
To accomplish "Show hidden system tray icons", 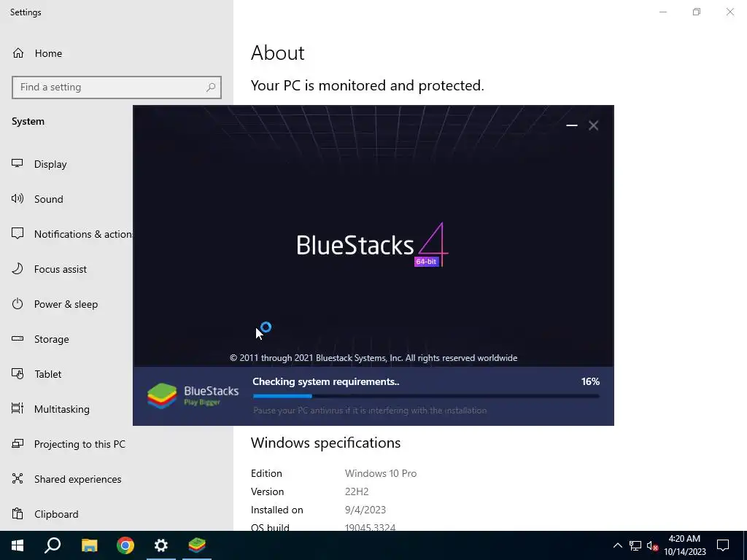I will coord(617,545).
